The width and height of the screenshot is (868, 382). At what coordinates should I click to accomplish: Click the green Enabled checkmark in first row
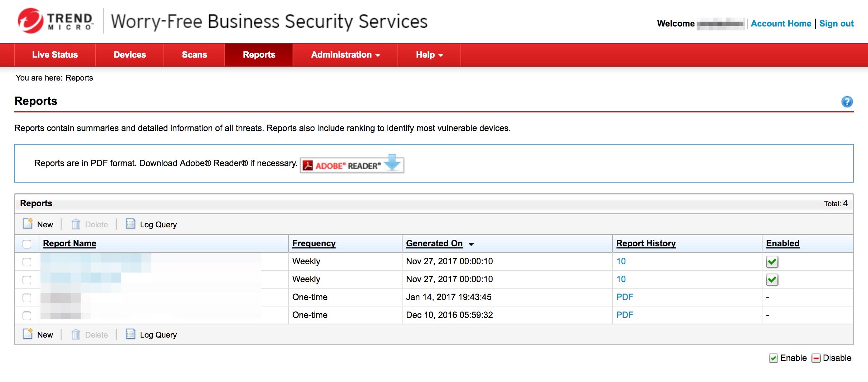[772, 262]
